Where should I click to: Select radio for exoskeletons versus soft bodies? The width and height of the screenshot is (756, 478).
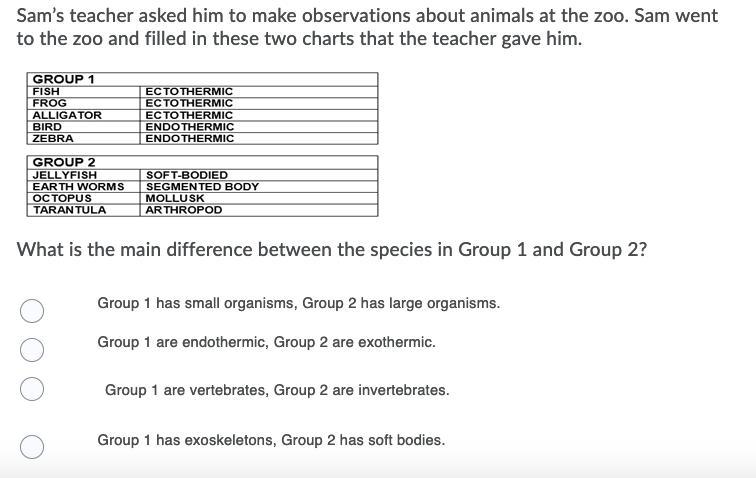[x=32, y=447]
